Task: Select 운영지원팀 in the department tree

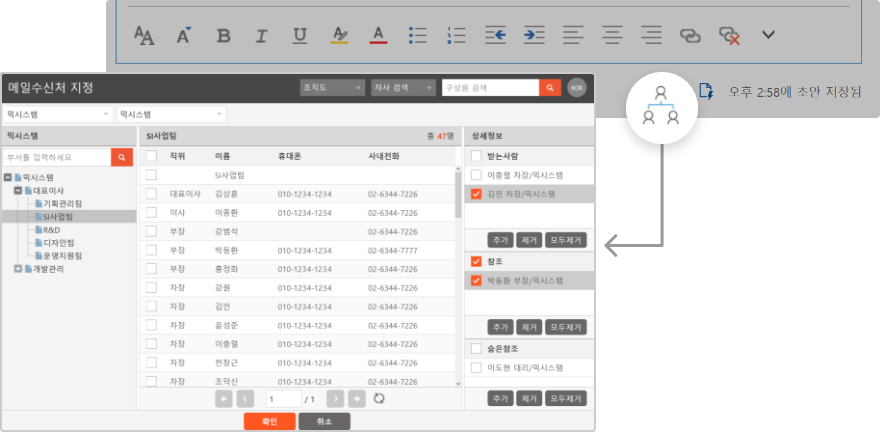Action: 63,256
